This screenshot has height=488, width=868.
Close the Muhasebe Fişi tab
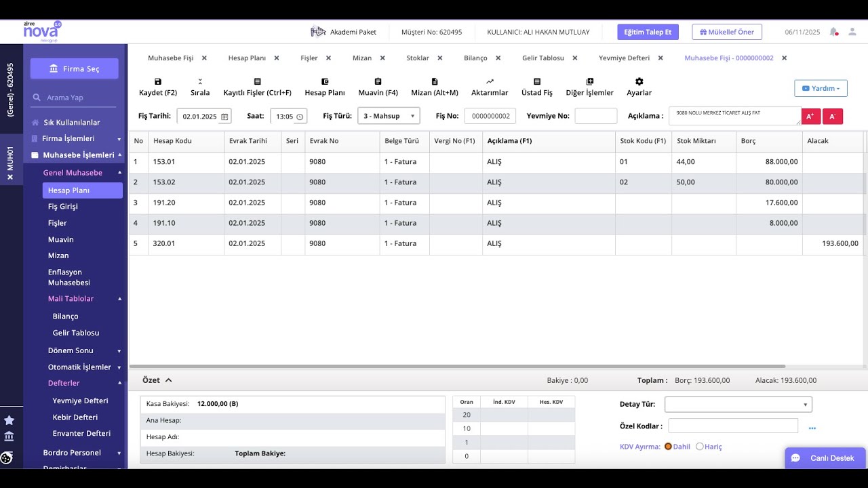pyautogui.click(x=204, y=58)
